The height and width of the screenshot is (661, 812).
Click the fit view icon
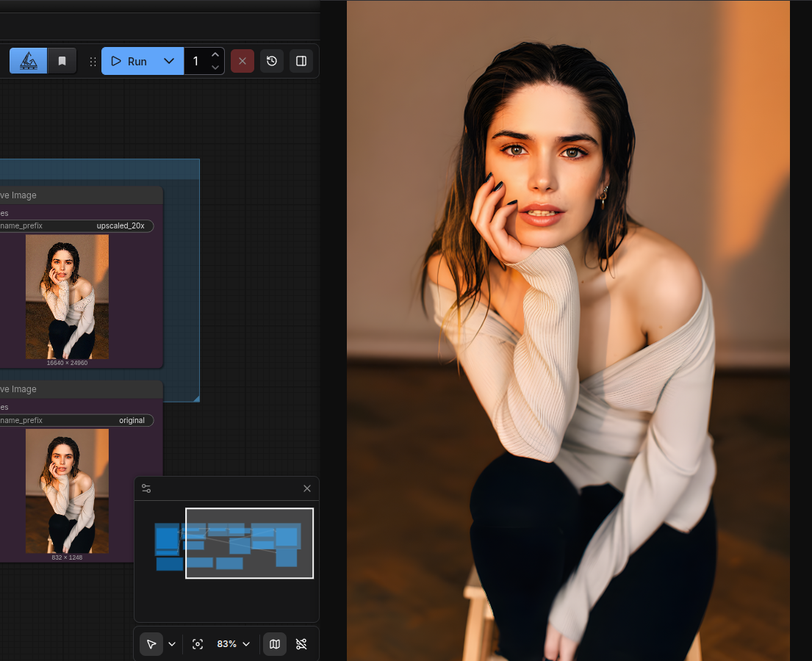[x=198, y=644]
